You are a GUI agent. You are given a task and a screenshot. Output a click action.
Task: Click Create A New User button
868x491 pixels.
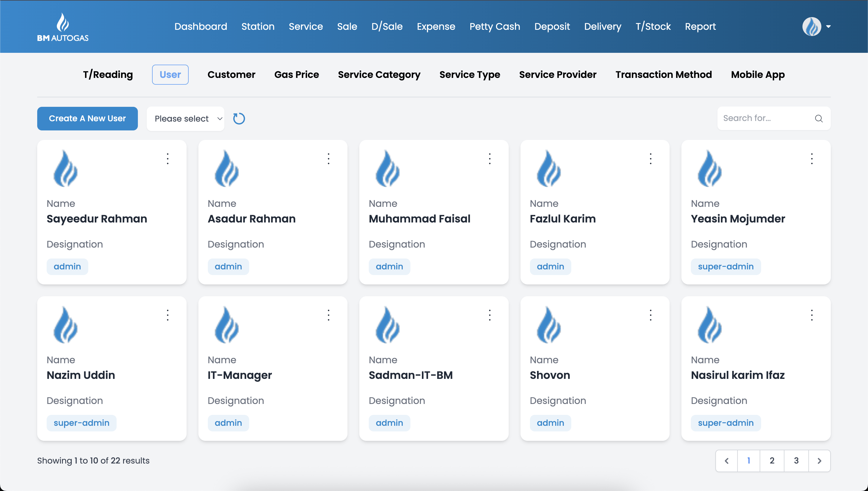tap(87, 118)
